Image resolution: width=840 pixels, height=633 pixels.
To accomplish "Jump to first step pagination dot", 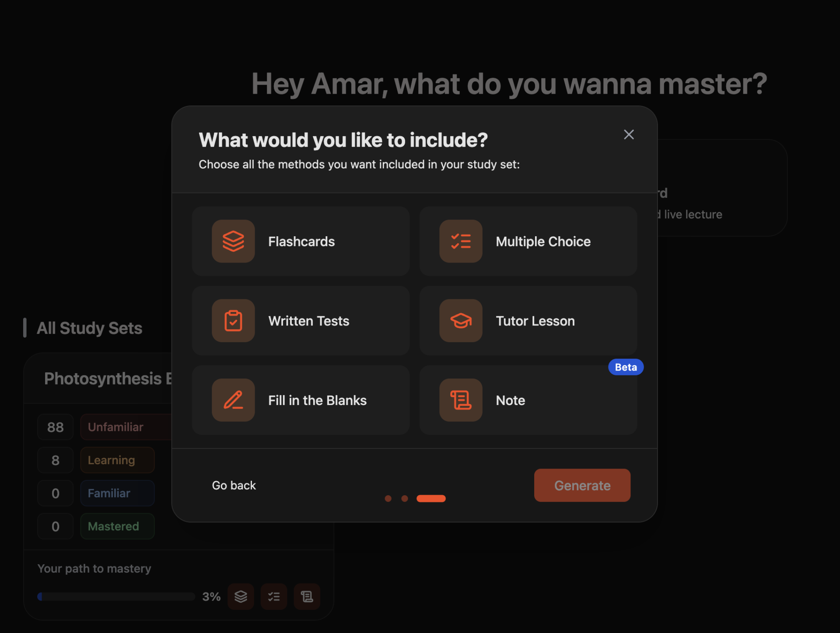I will (388, 498).
